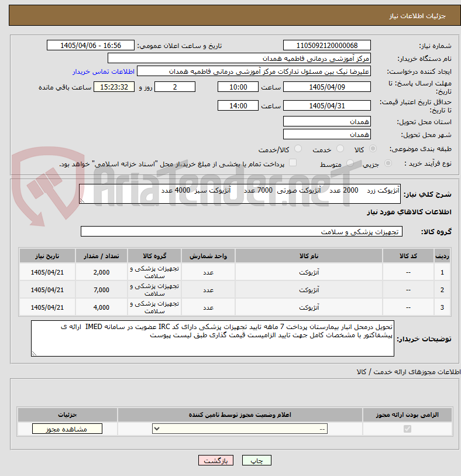Click the quantity cell 2,000
The width and height of the screenshot is (461, 476).
pos(101,272)
